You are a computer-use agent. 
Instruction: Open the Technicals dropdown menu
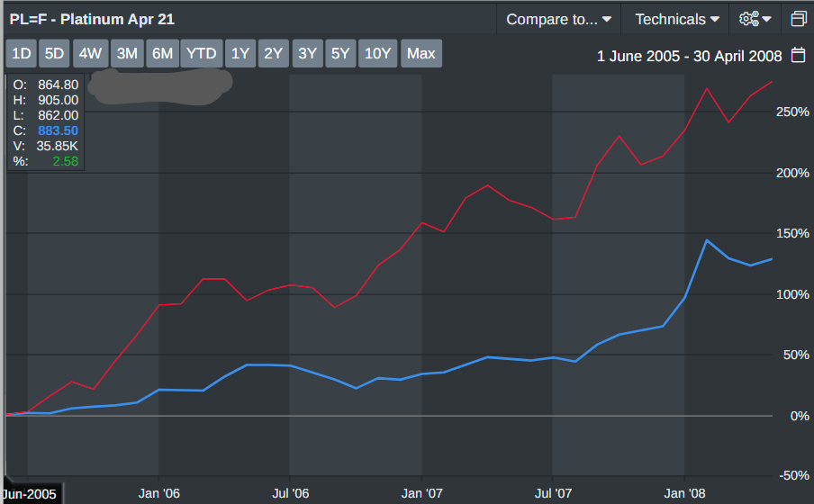pyautogui.click(x=677, y=19)
